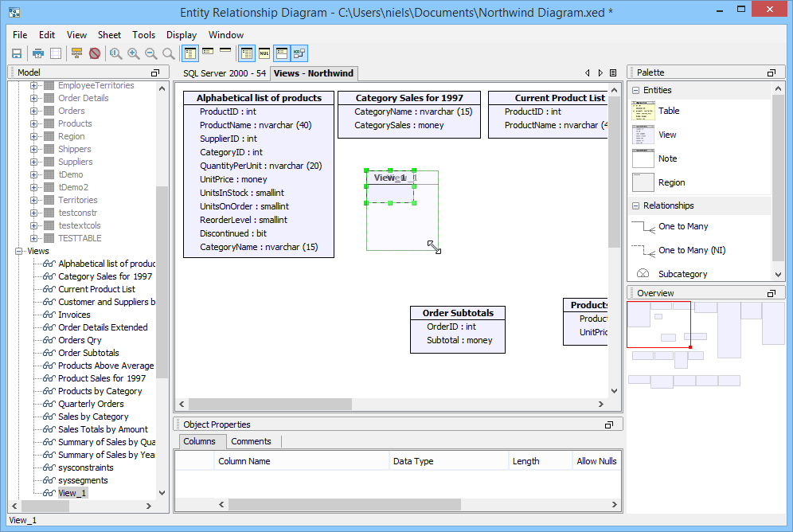The image size is (793, 532).
Task: Collapse the Entities palette section
Action: point(636,91)
